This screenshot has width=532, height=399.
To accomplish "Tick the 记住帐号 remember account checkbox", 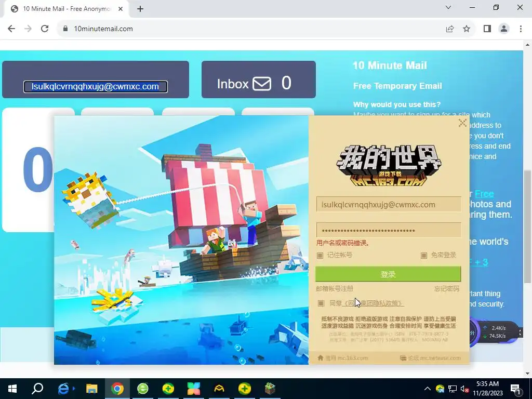I will click(320, 255).
